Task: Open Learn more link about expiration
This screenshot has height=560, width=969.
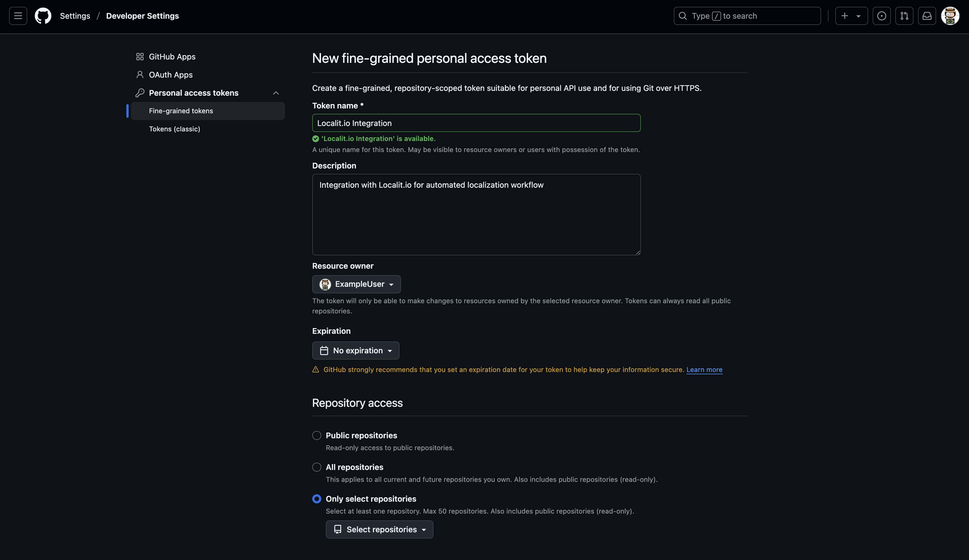Action: coord(704,369)
